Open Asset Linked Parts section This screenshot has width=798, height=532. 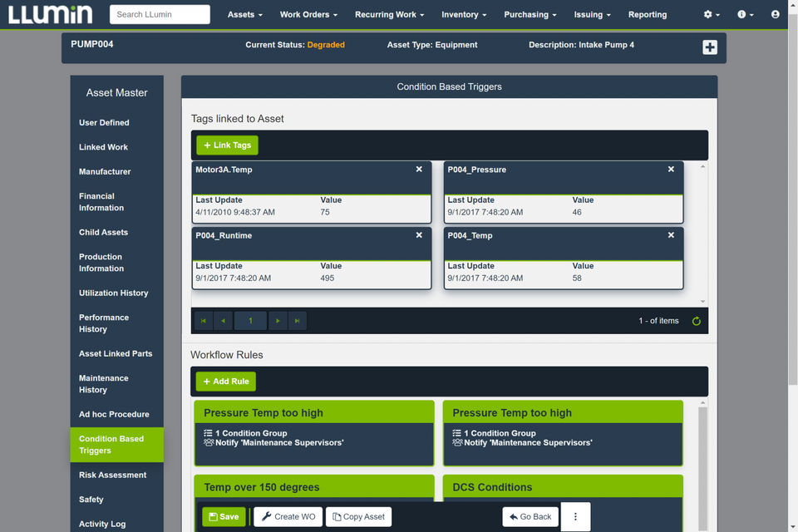[116, 353]
